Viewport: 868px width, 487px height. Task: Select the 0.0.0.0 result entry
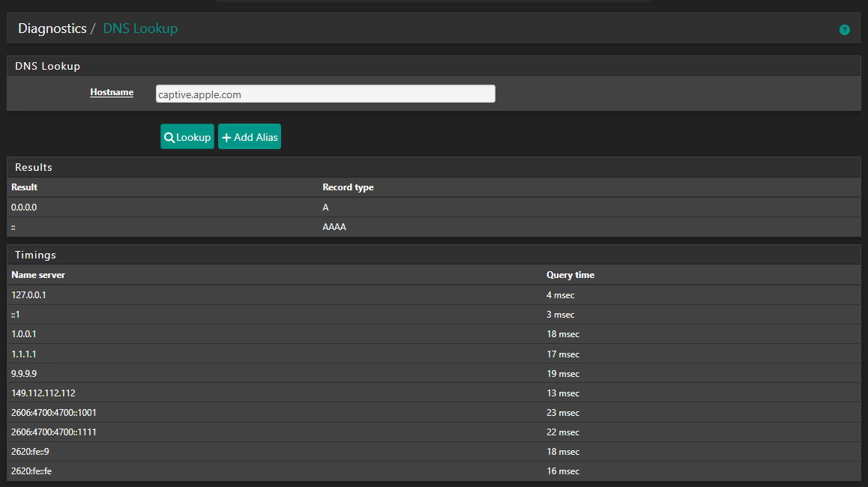point(24,208)
